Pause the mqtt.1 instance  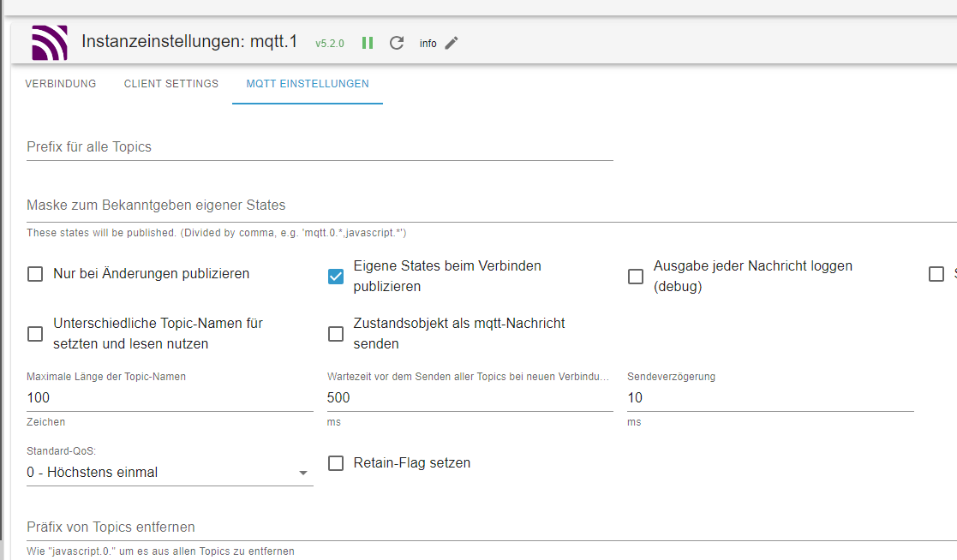point(368,43)
